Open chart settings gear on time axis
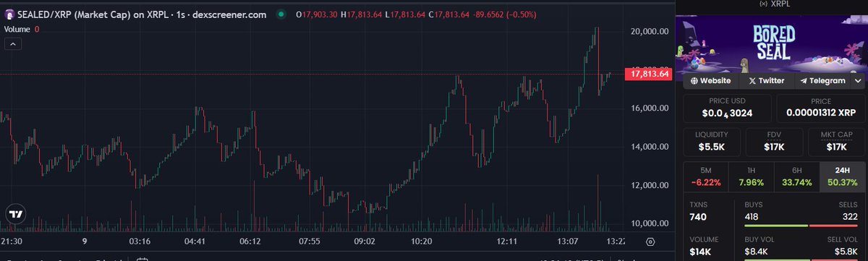 click(x=650, y=241)
